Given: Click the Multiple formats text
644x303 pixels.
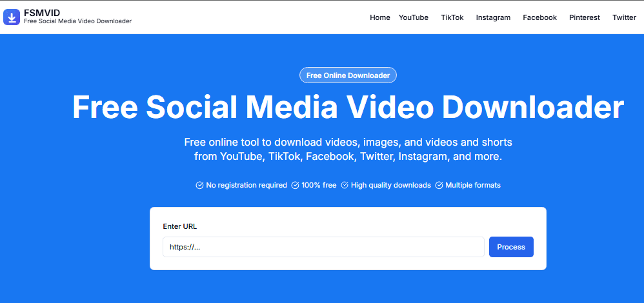Looking at the screenshot, I should [x=473, y=185].
